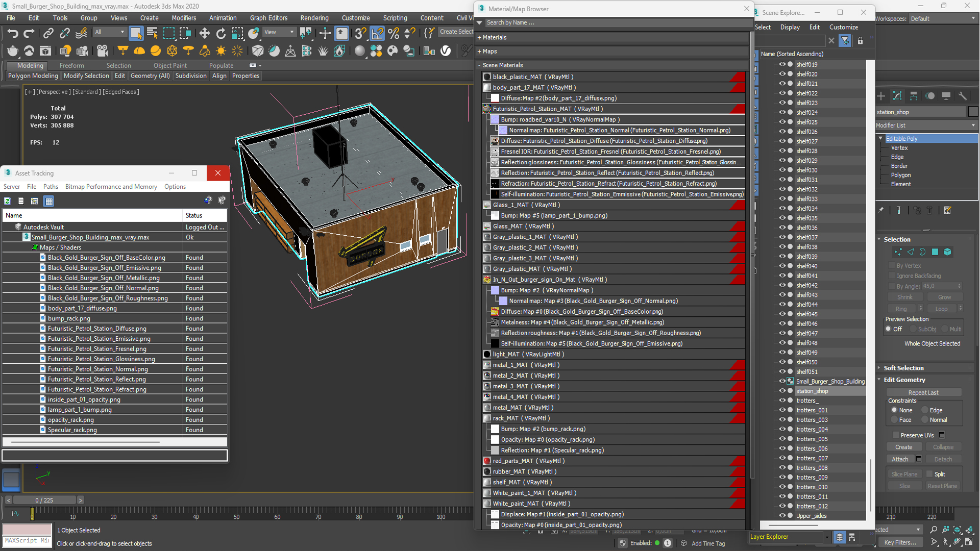Open the Workspaces Default dropdown

pyautogui.click(x=943, y=19)
